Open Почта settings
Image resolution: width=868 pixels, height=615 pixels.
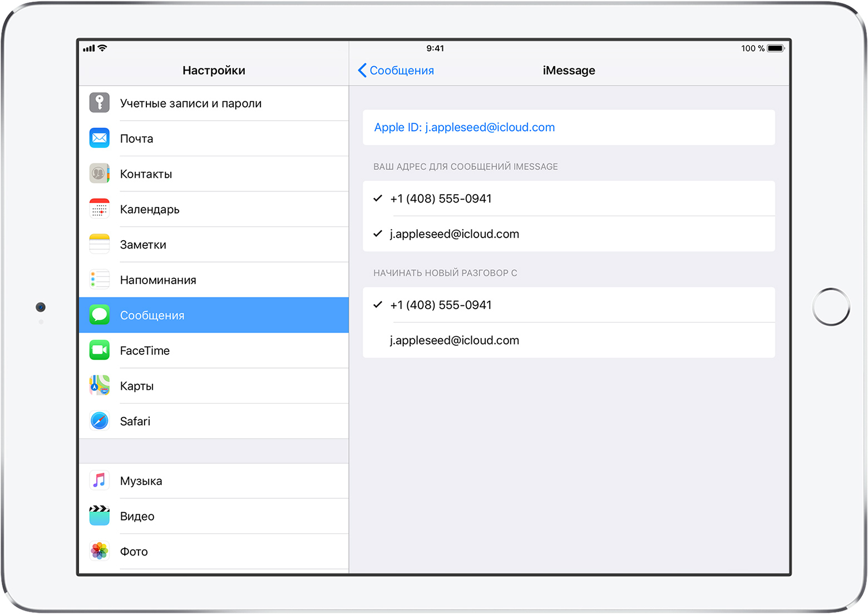point(214,138)
